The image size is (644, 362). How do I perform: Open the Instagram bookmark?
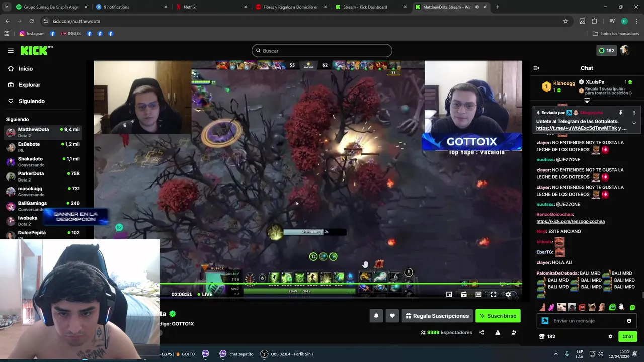click(32, 34)
